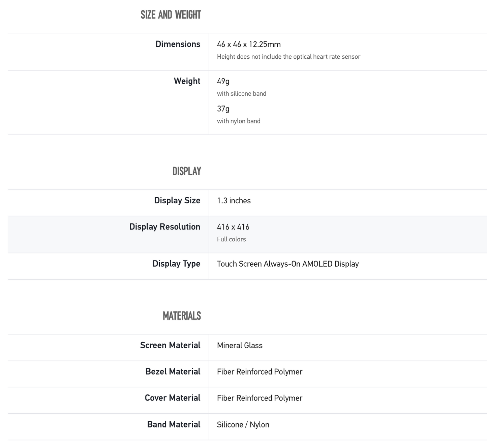This screenshot has width=487, height=448.
Task: Click the MATERIALS section heading
Action: coord(182,316)
